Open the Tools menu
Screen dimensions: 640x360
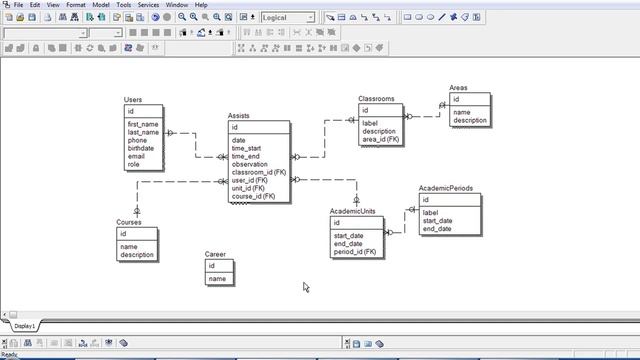[123, 5]
